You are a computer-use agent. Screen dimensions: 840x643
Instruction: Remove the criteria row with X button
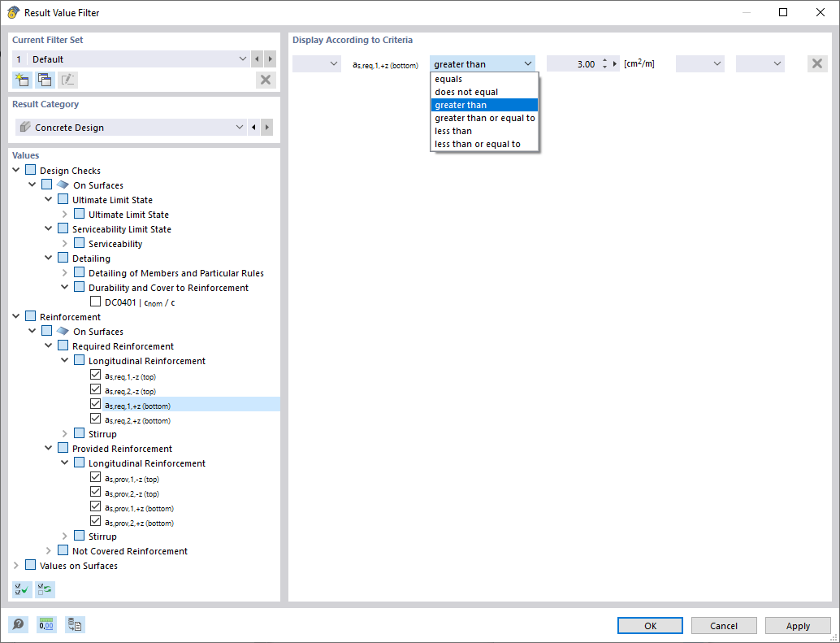(x=817, y=63)
